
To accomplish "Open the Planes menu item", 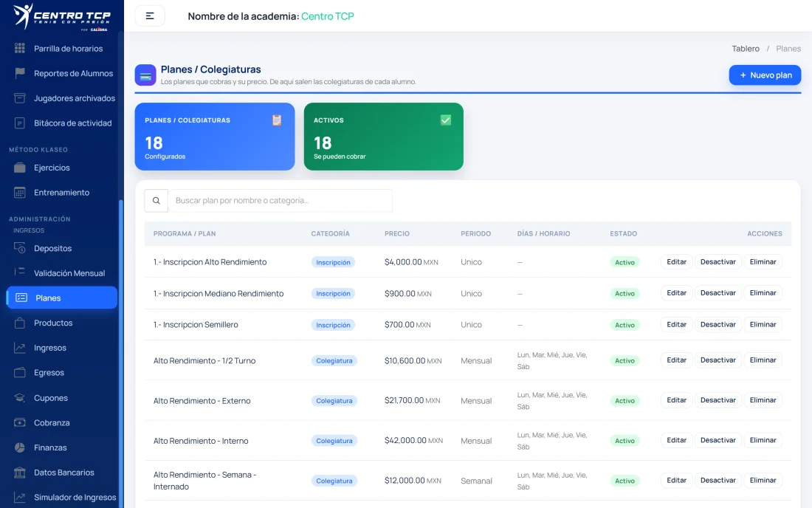I will [x=61, y=298].
